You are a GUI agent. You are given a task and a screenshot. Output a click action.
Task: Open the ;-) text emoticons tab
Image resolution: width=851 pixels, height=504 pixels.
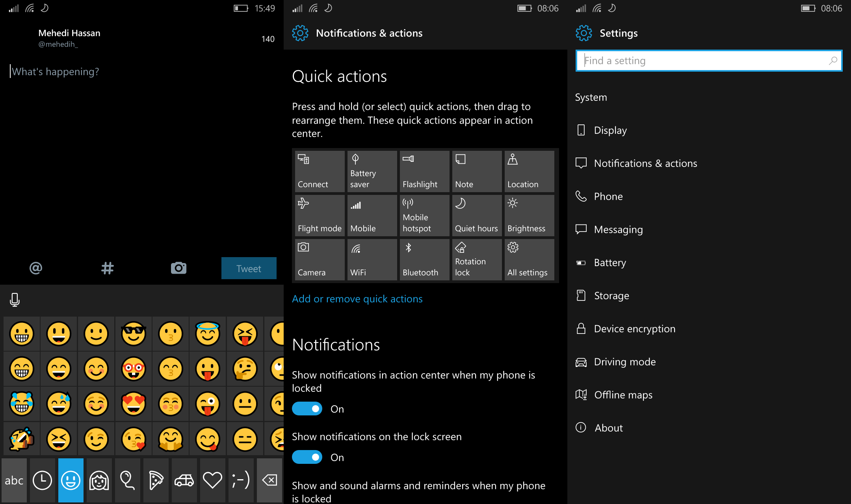pos(241,480)
